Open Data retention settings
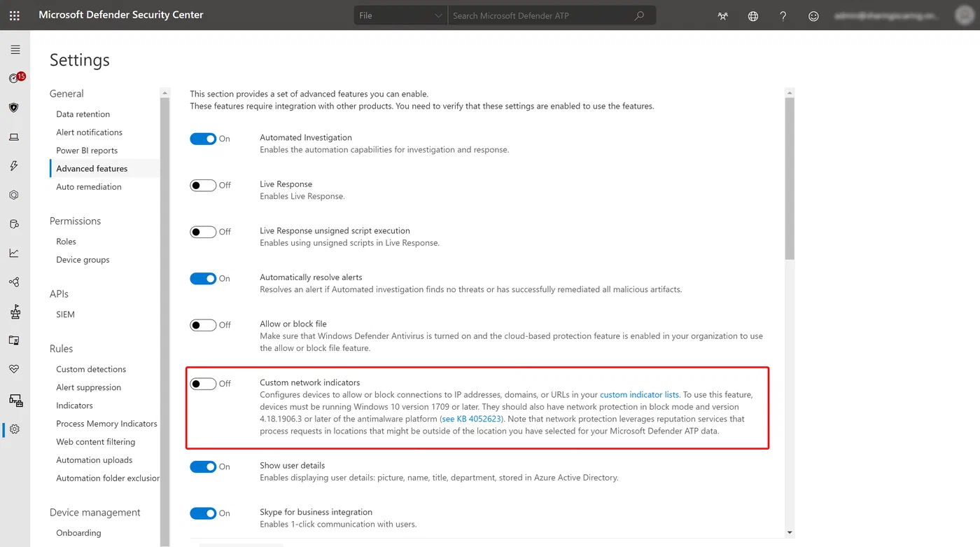The height and width of the screenshot is (547, 980). tap(83, 114)
